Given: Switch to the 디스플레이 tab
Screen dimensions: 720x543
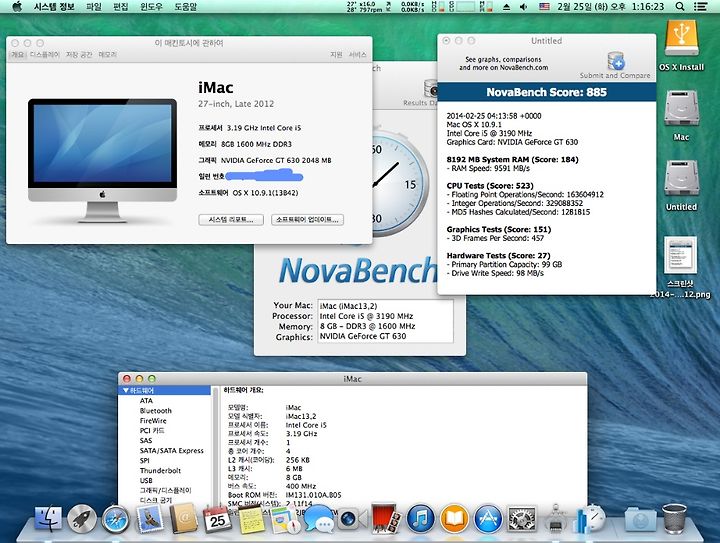Looking at the screenshot, I should coord(45,54).
